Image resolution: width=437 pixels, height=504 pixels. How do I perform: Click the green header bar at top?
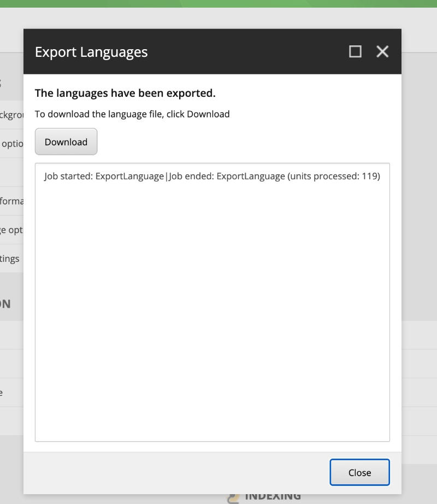[x=218, y=3]
